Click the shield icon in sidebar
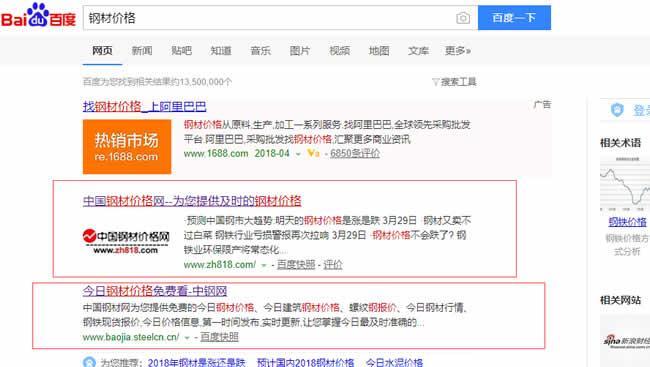The width and height of the screenshot is (650, 367). [617, 110]
